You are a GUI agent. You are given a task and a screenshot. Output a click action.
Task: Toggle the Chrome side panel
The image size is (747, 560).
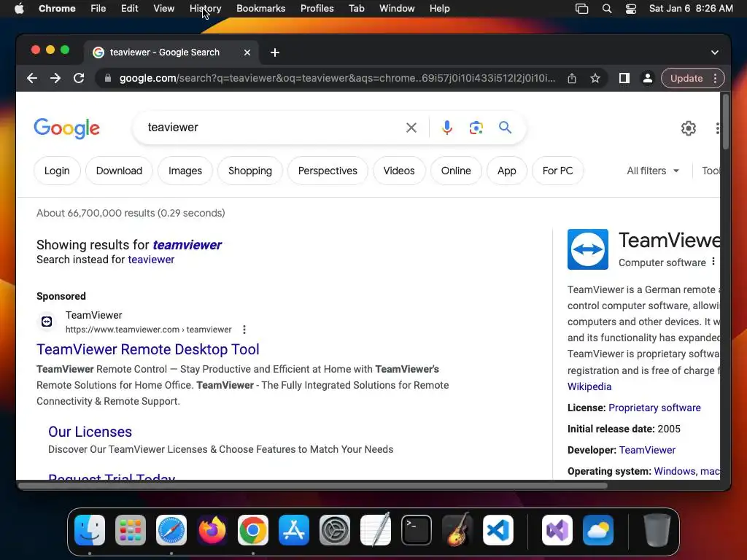[x=624, y=78]
